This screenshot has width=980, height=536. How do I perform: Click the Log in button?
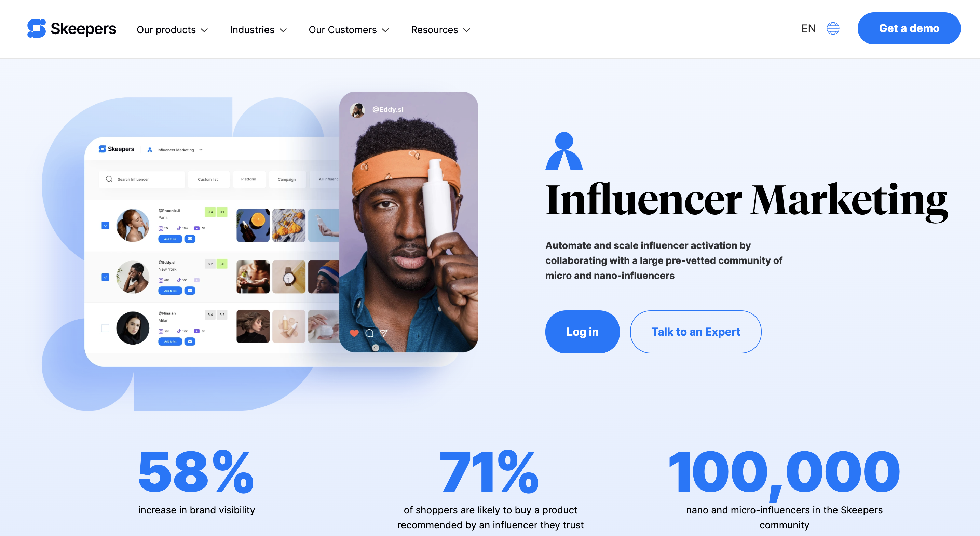(582, 331)
